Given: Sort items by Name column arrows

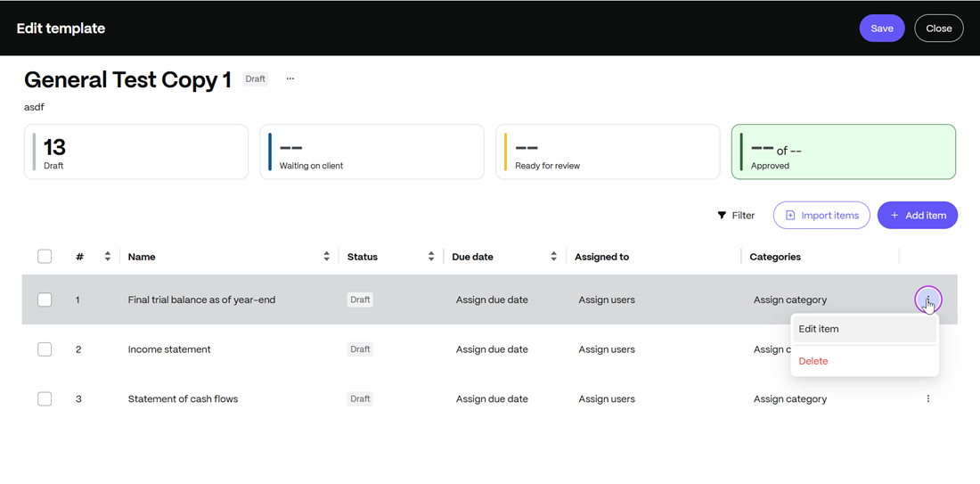Looking at the screenshot, I should click(x=326, y=257).
